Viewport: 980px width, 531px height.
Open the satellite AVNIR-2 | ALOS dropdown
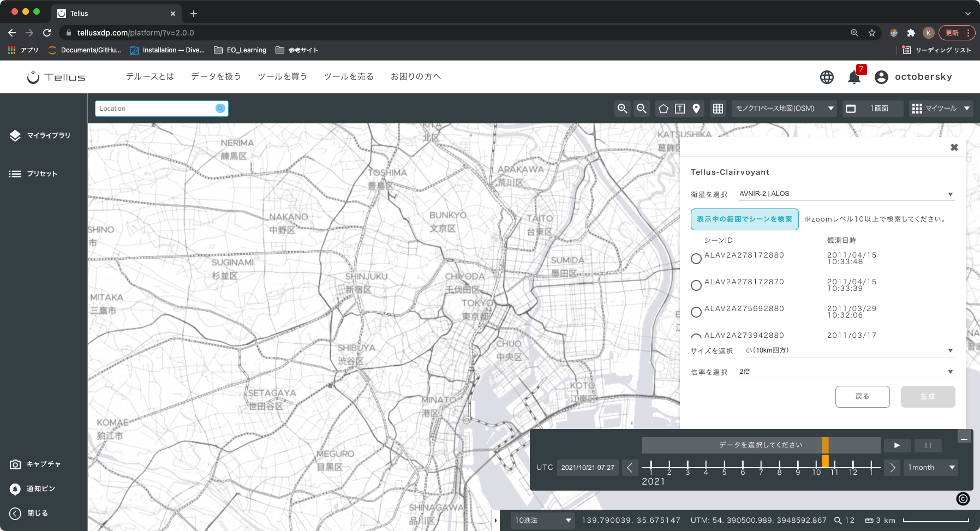846,194
